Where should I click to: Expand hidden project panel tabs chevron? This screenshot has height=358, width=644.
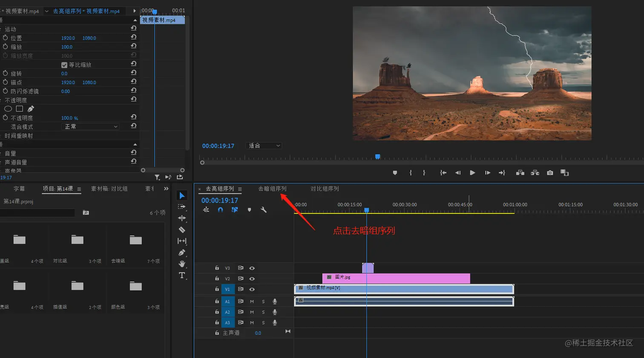(x=166, y=189)
